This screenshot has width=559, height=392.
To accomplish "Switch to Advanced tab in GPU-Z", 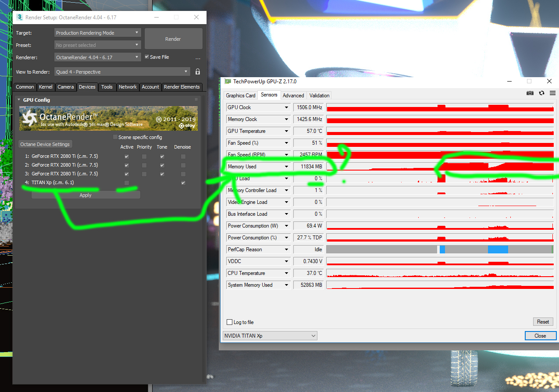I will (293, 96).
